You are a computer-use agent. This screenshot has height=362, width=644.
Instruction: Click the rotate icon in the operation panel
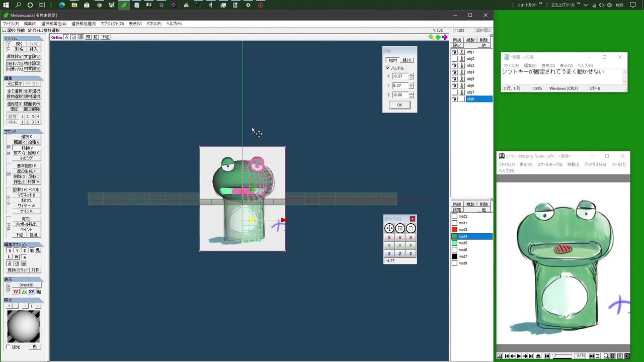pos(411,228)
